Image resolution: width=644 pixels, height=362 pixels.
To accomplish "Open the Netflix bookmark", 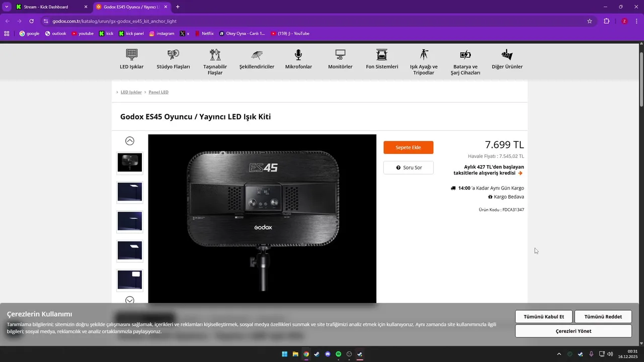I will pos(204,34).
